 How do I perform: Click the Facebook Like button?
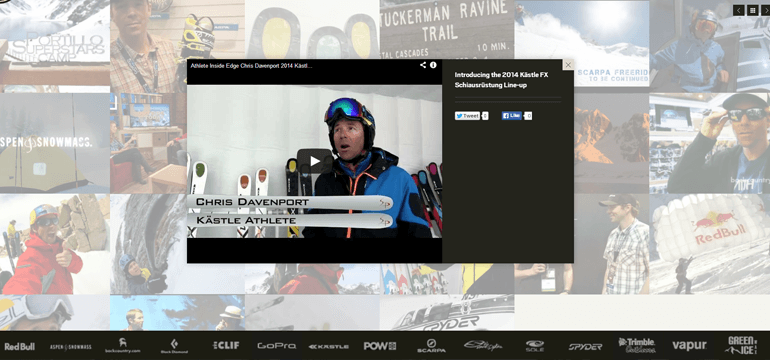(x=512, y=116)
